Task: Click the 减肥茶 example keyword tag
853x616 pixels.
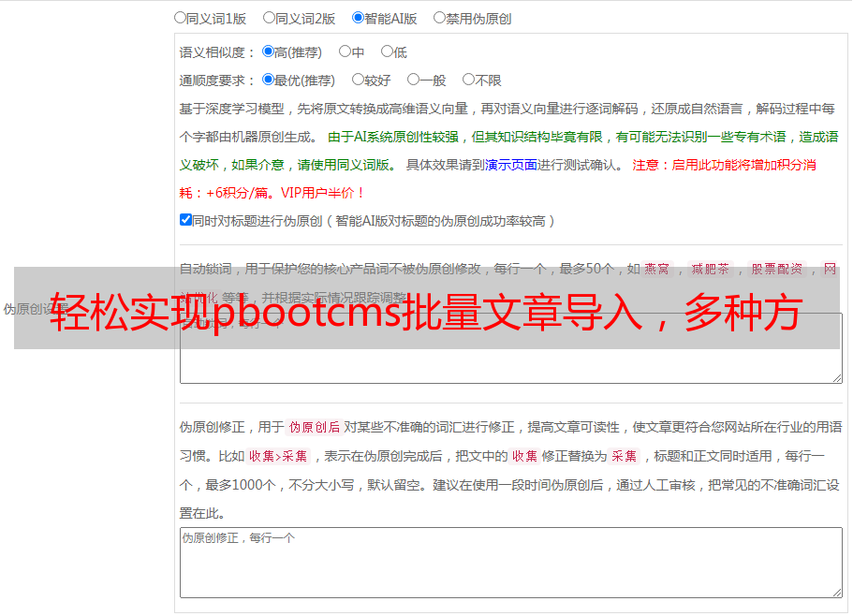Action: (711, 269)
